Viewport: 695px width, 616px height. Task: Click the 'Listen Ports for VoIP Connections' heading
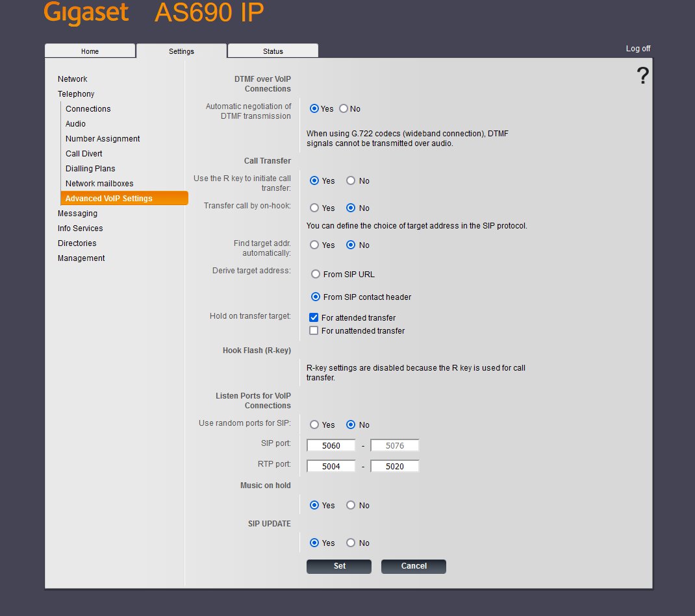pyautogui.click(x=253, y=400)
